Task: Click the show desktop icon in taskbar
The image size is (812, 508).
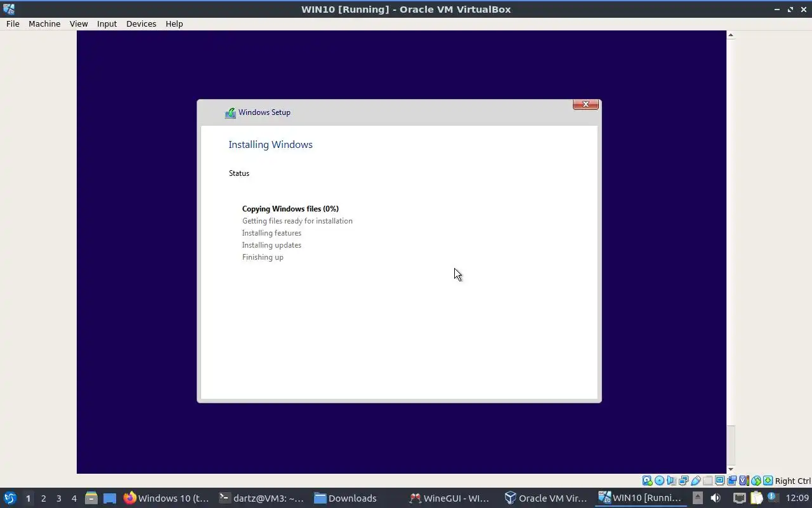Action: [x=110, y=498]
